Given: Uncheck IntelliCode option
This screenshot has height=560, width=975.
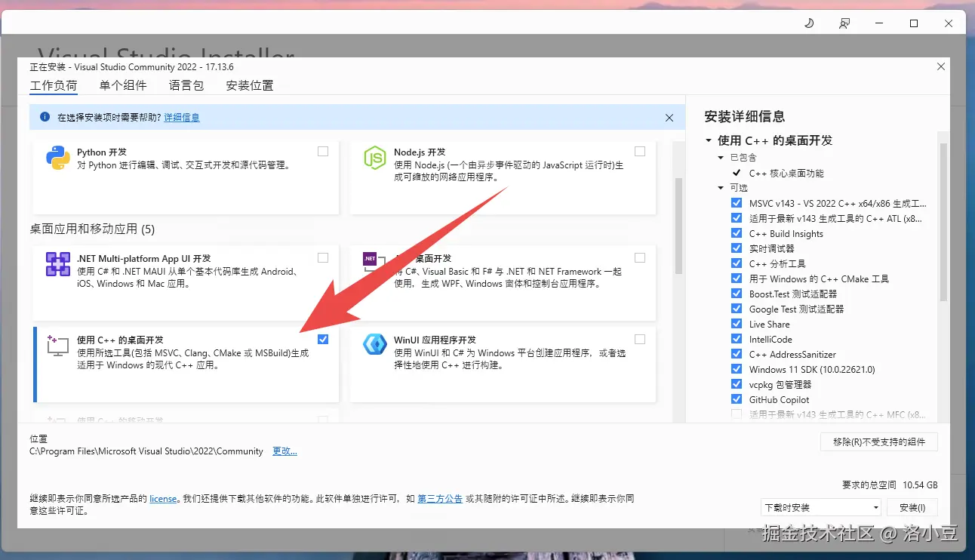Looking at the screenshot, I should (x=737, y=339).
